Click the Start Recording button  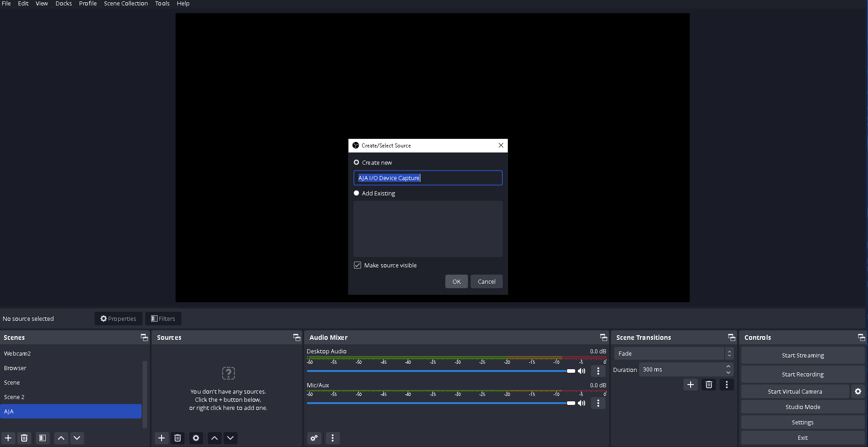point(802,374)
